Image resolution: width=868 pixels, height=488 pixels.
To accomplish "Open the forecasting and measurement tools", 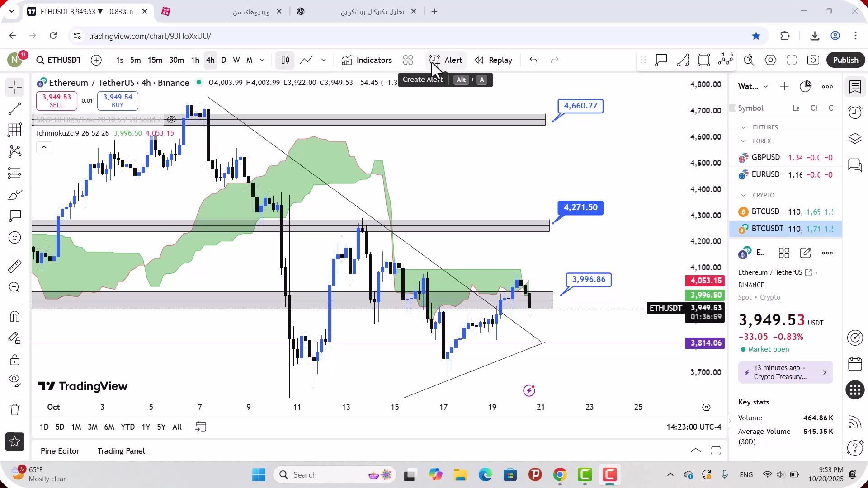I will coord(15,173).
